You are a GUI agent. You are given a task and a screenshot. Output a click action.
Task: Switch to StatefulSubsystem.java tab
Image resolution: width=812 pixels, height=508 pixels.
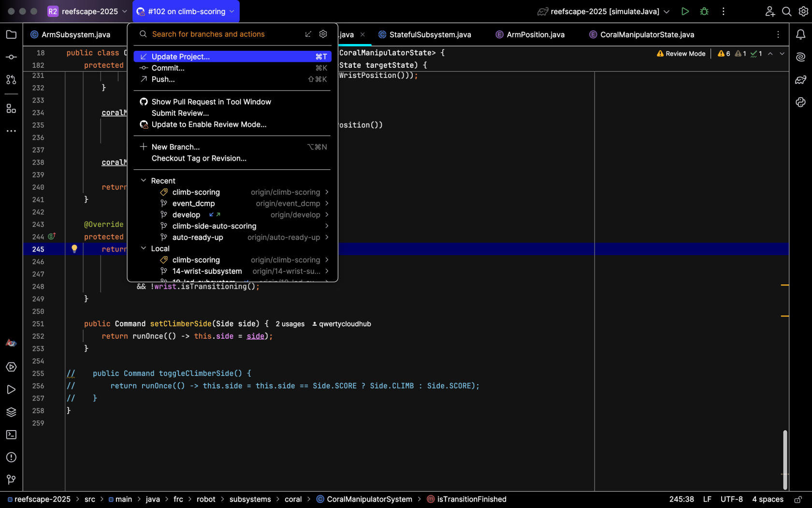coord(425,34)
